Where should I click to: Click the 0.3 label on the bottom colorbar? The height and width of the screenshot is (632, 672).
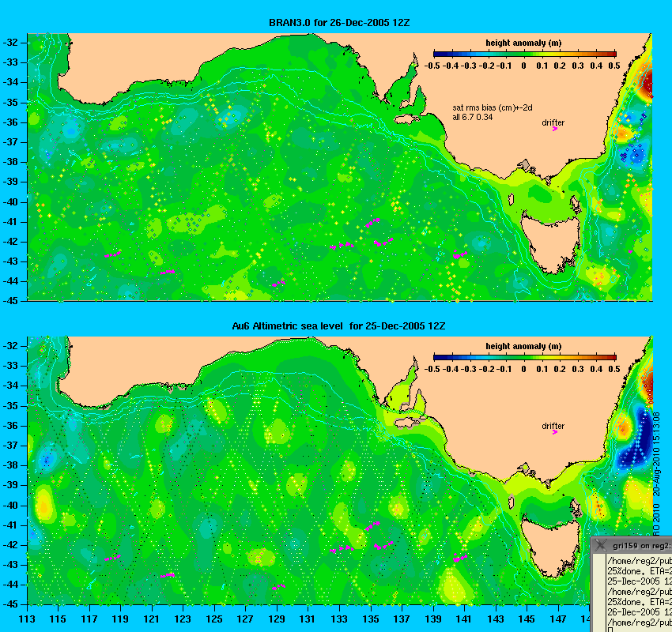pyautogui.click(x=578, y=369)
